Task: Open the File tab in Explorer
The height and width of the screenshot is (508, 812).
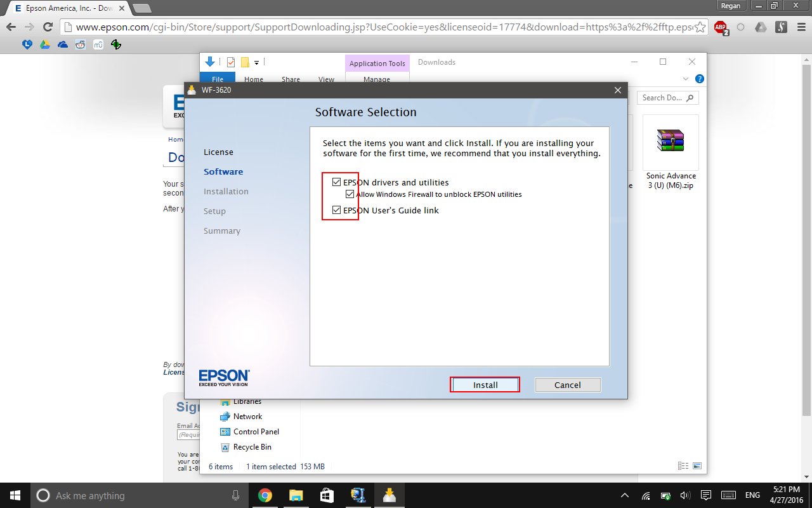Action: pyautogui.click(x=218, y=79)
